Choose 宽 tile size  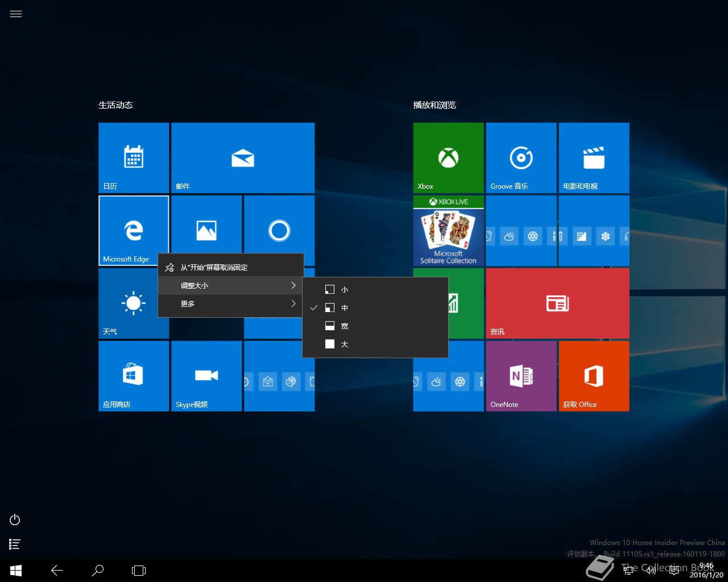(375, 326)
